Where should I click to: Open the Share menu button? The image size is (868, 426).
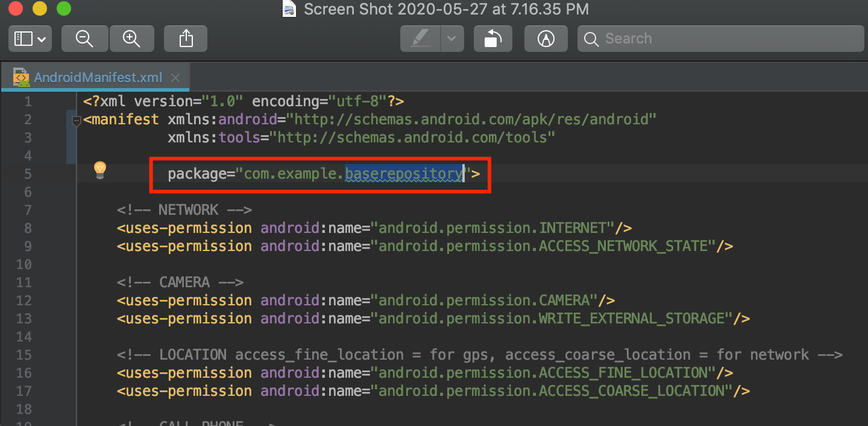point(186,39)
